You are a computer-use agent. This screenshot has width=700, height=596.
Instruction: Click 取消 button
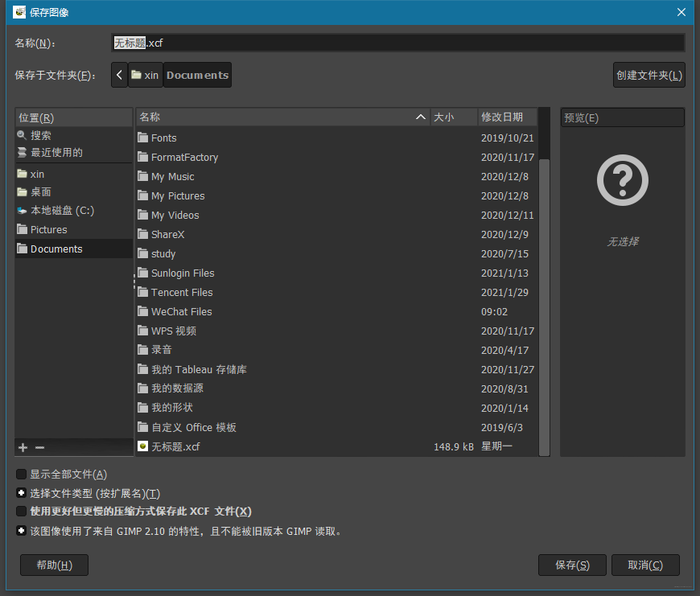pyautogui.click(x=645, y=565)
